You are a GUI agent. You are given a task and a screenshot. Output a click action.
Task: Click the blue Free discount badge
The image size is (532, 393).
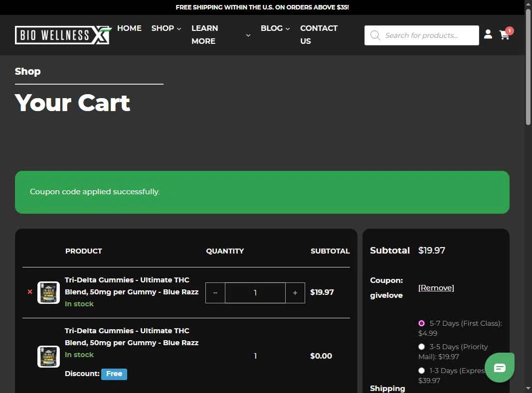(x=114, y=374)
